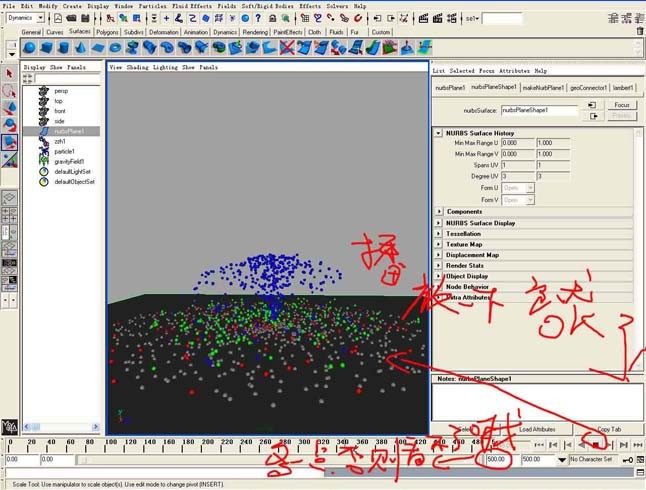Pick the Lasso select tool
The height and width of the screenshot is (490, 646).
click(9, 91)
